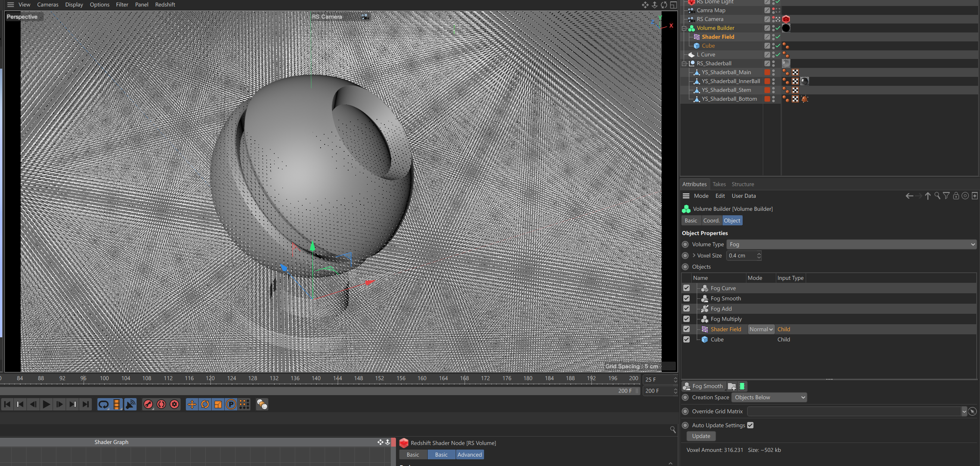Open the Coord. tab
The width and height of the screenshot is (980, 466).
click(x=711, y=220)
